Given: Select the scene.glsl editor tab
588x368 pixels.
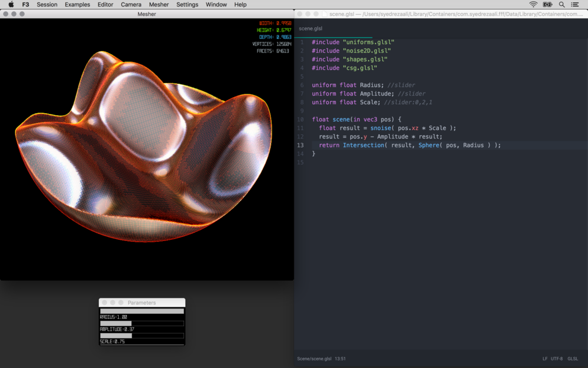Looking at the screenshot, I should (x=310, y=28).
